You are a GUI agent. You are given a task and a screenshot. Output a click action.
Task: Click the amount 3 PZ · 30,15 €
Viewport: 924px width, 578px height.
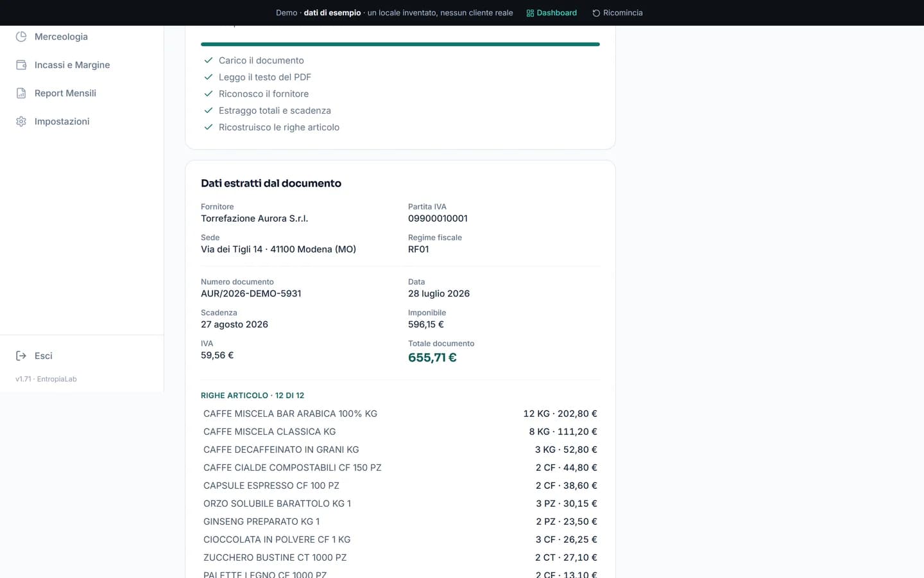tap(567, 504)
